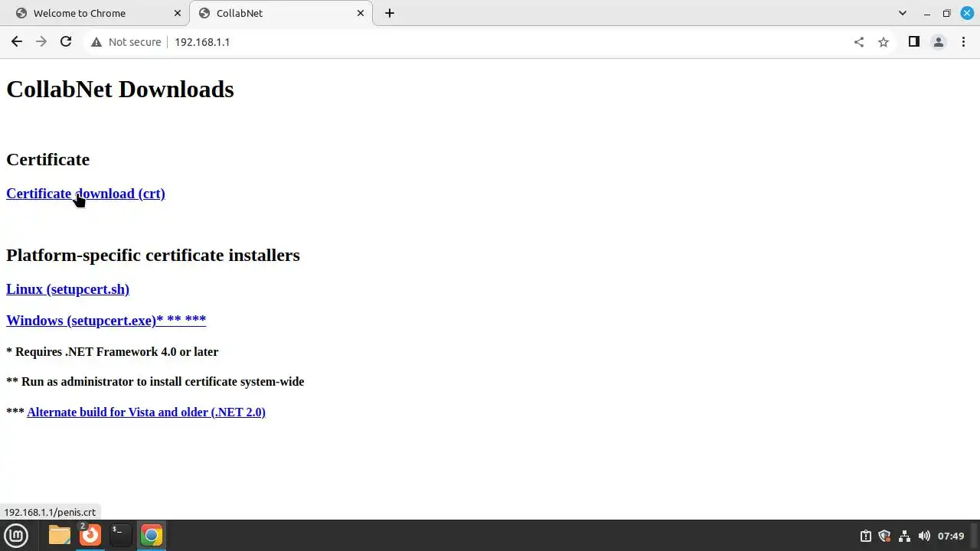Download the certificate (crt) link

pos(86,194)
